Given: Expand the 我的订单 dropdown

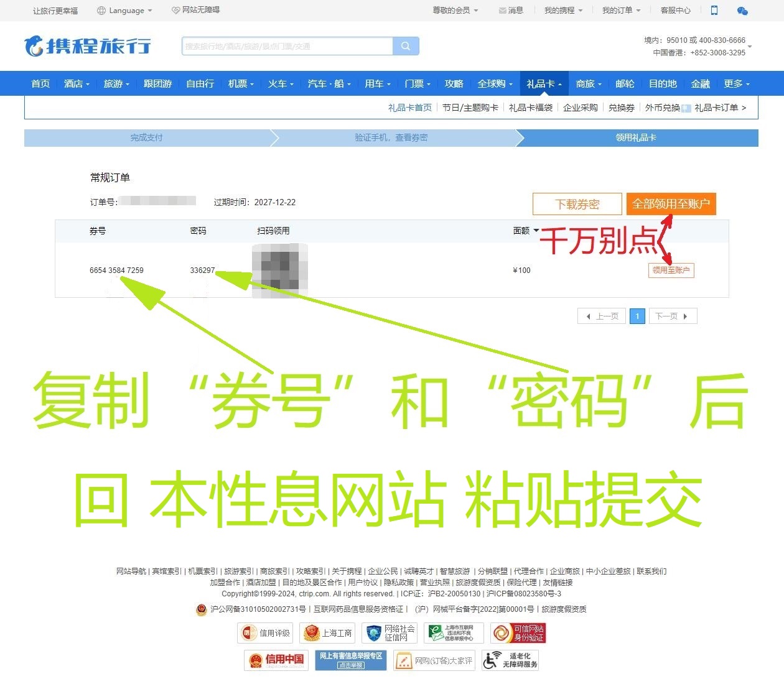Looking at the screenshot, I should click(621, 11).
